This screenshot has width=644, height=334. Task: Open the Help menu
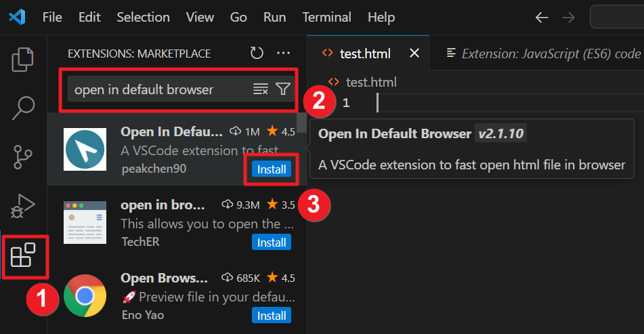(381, 17)
